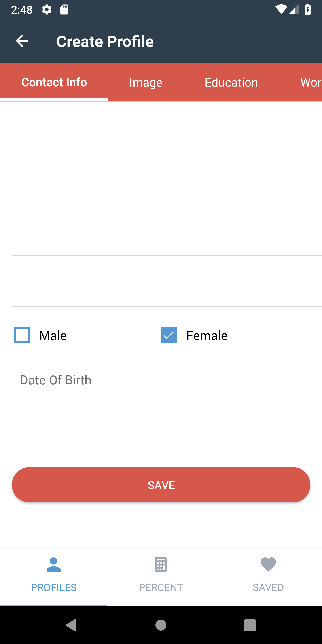The height and width of the screenshot is (644, 322).
Task: Tap the clock in the status bar
Action: tap(22, 9)
